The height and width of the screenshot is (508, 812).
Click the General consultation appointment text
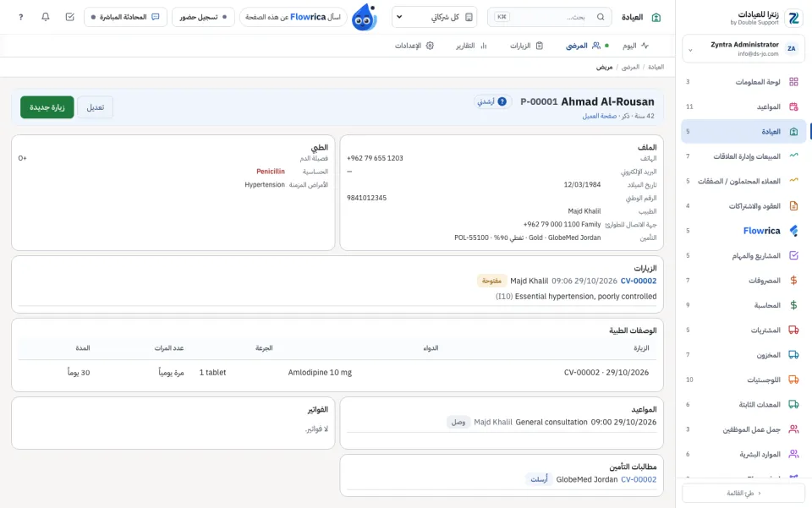point(551,422)
